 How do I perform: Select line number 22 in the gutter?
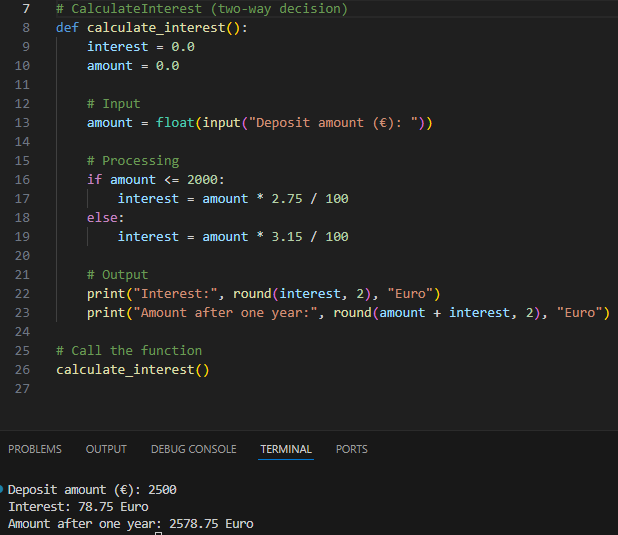pyautogui.click(x=22, y=293)
